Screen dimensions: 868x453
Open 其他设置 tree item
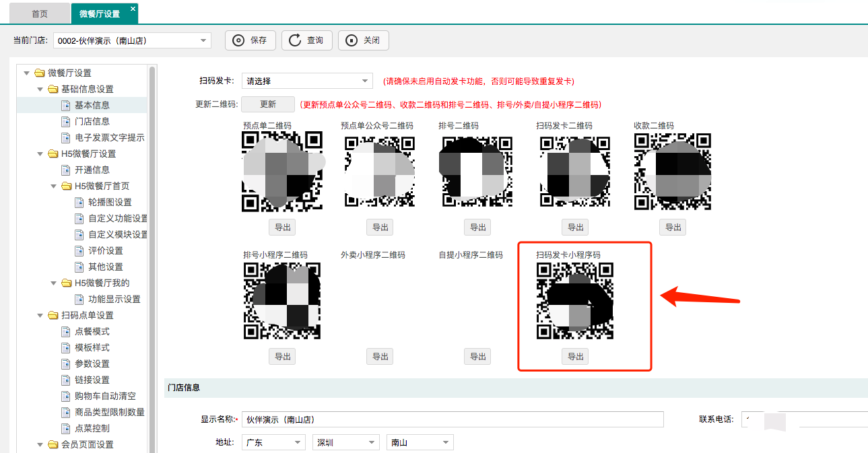106,267
